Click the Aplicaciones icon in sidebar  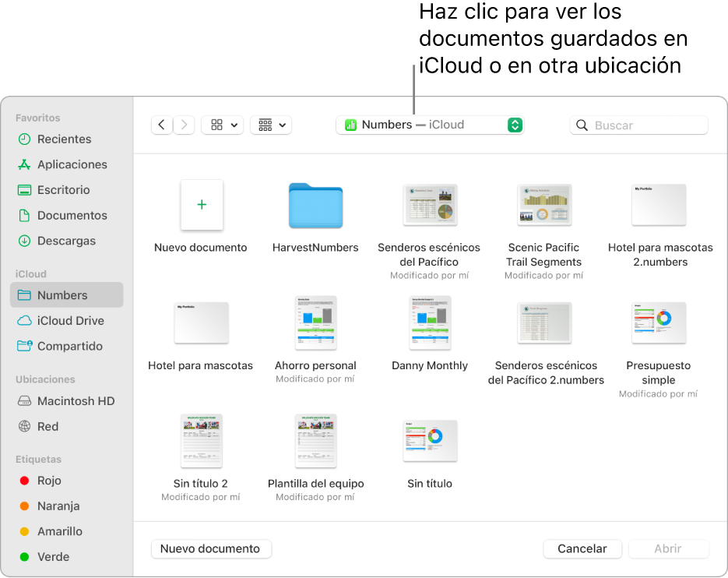[24, 164]
